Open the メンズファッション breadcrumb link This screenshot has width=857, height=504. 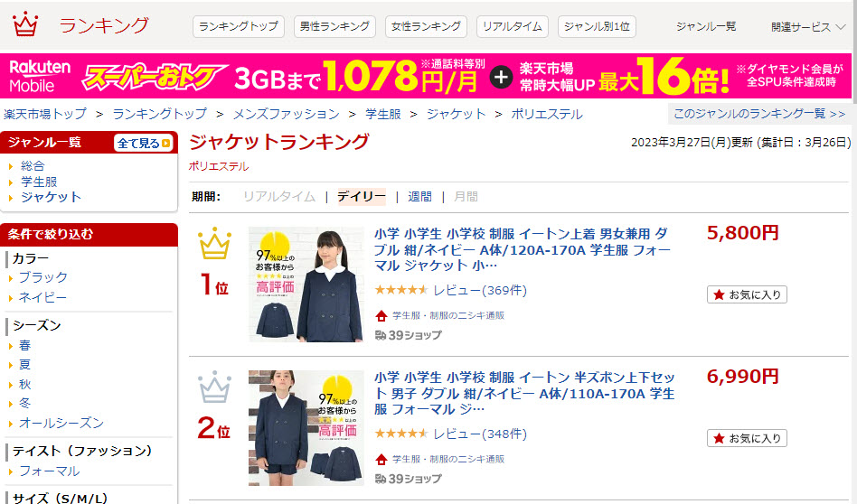[x=287, y=114]
